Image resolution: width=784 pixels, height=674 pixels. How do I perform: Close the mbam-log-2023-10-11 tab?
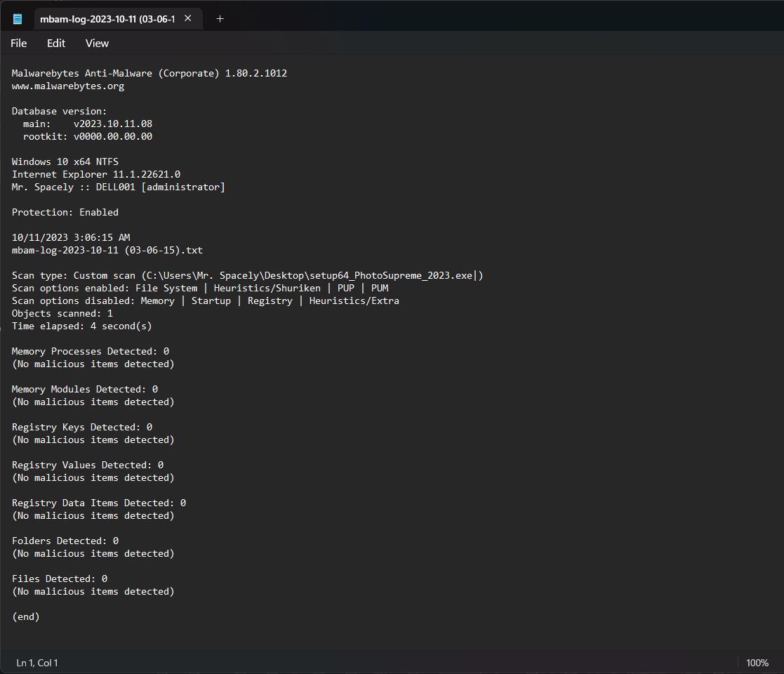[188, 18]
